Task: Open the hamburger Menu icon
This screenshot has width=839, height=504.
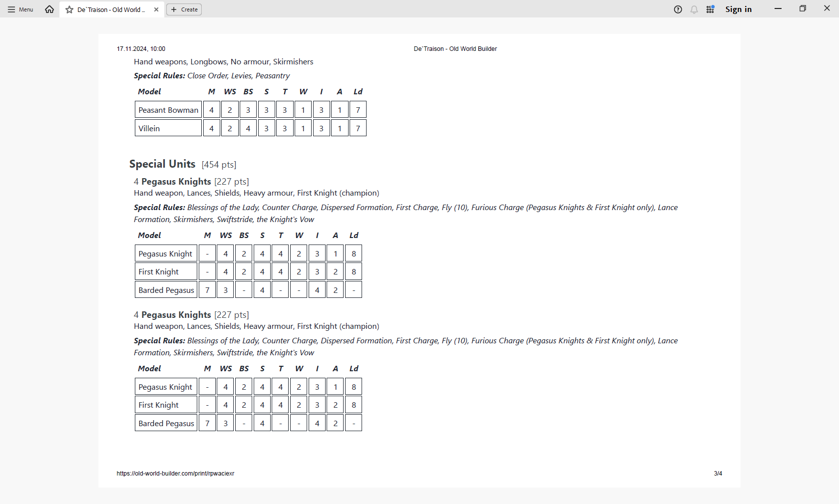Action: tap(11, 9)
